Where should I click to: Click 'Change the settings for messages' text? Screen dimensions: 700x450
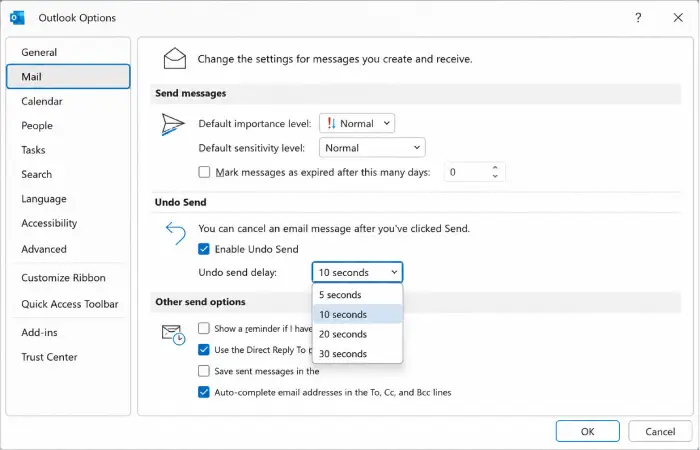[x=335, y=59]
